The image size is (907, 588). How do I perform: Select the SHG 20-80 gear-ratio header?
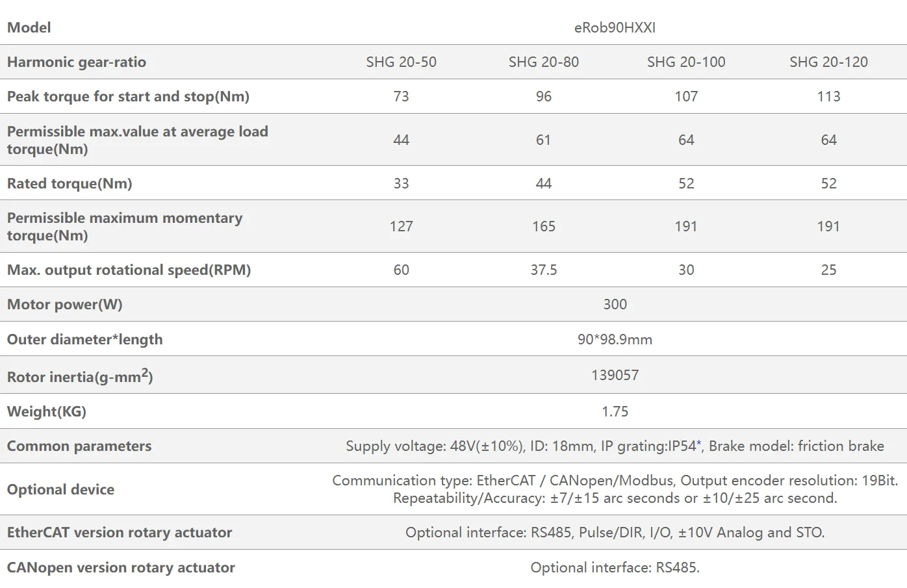543,62
